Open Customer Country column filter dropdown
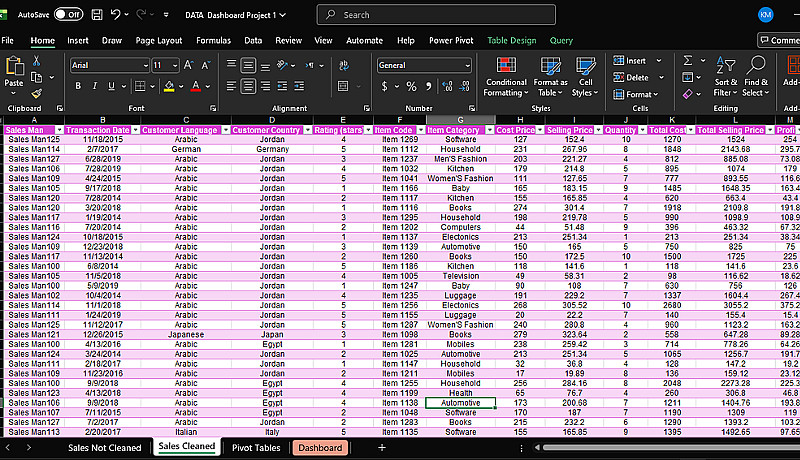800x460 pixels. pos(306,130)
